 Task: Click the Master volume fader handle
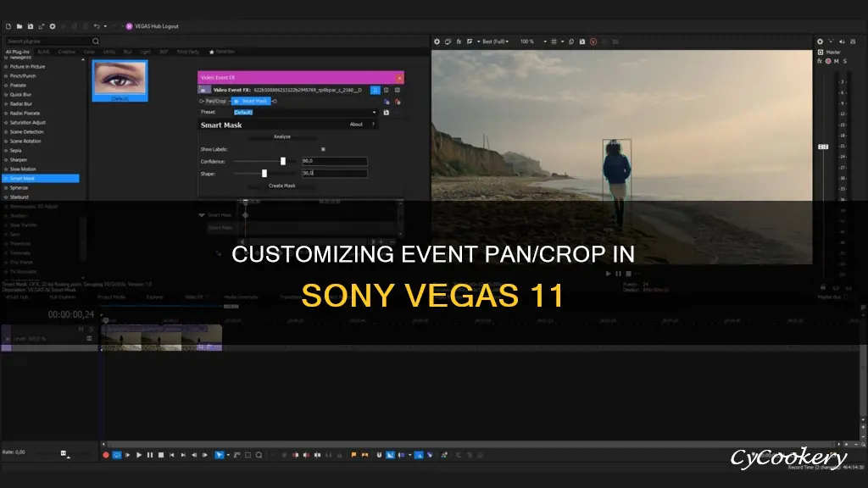(823, 147)
